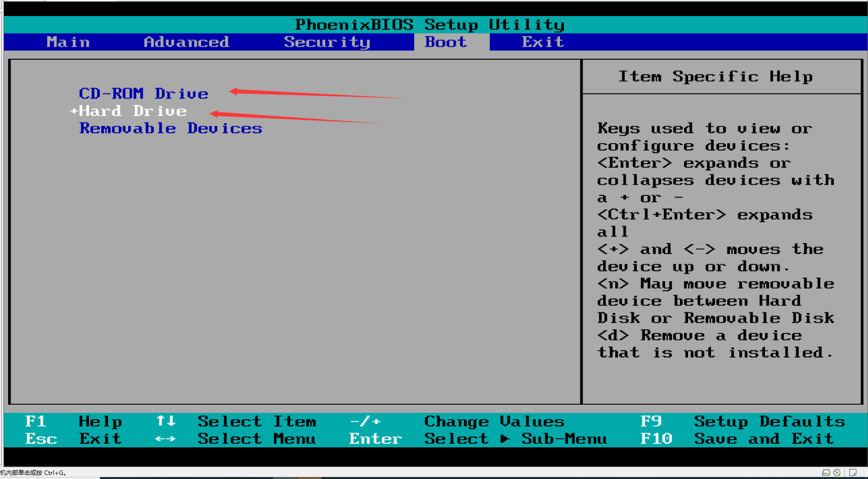The height and width of the screenshot is (479, 868).
Task: Click the PhoenixBIOS Setup Utility title
Action: tap(430, 25)
